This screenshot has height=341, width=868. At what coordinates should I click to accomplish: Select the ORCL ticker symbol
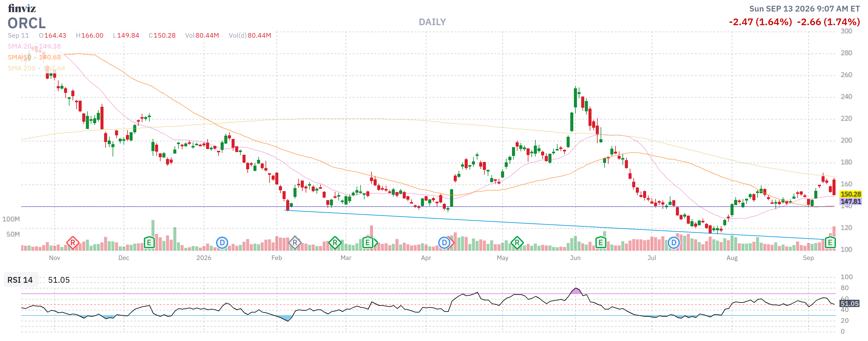pyautogui.click(x=27, y=23)
